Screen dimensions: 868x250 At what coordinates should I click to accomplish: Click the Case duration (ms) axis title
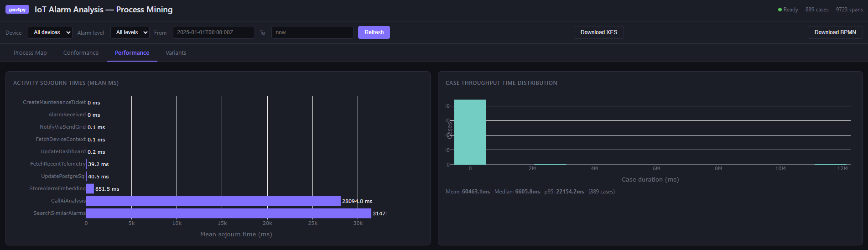[650, 179]
